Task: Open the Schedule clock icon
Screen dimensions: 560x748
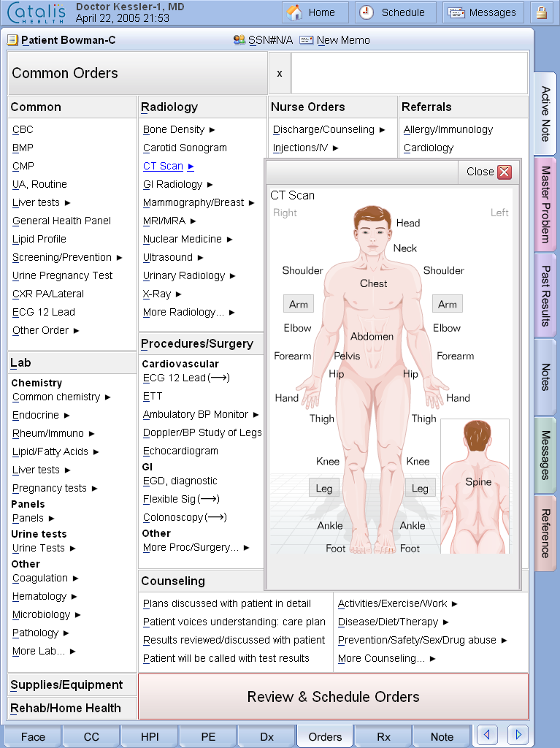Action: [367, 12]
